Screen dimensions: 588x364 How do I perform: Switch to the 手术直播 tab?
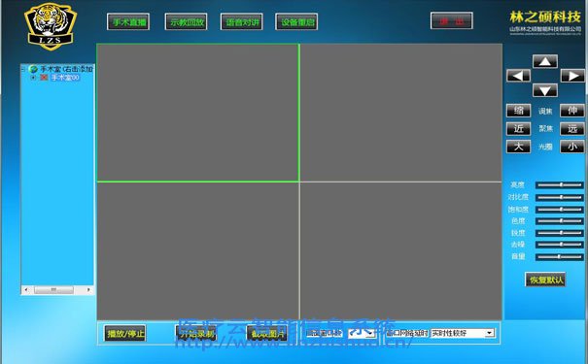(x=128, y=22)
